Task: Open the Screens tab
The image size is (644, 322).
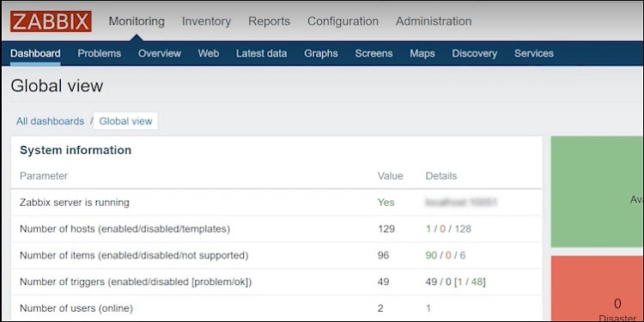Action: [374, 53]
